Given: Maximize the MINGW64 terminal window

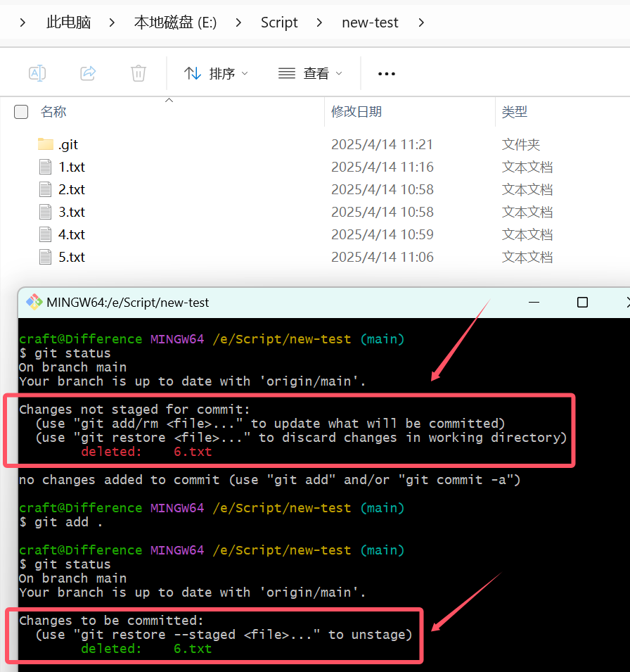Looking at the screenshot, I should pos(582,303).
